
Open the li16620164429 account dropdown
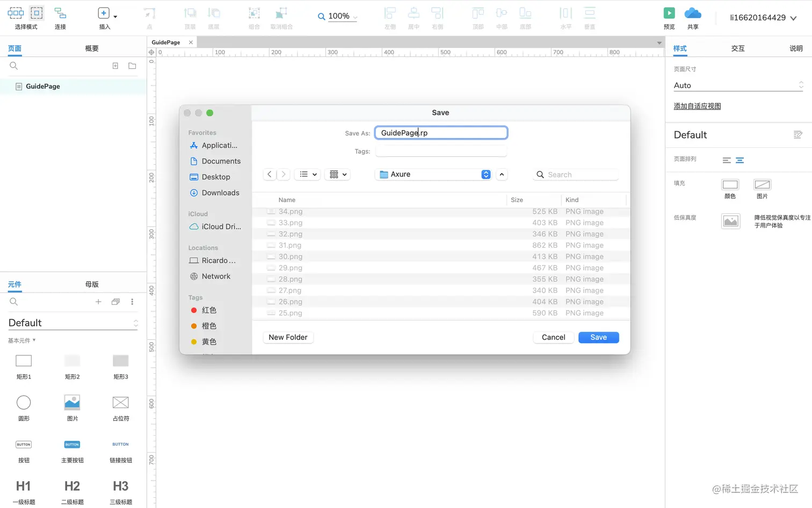click(763, 18)
